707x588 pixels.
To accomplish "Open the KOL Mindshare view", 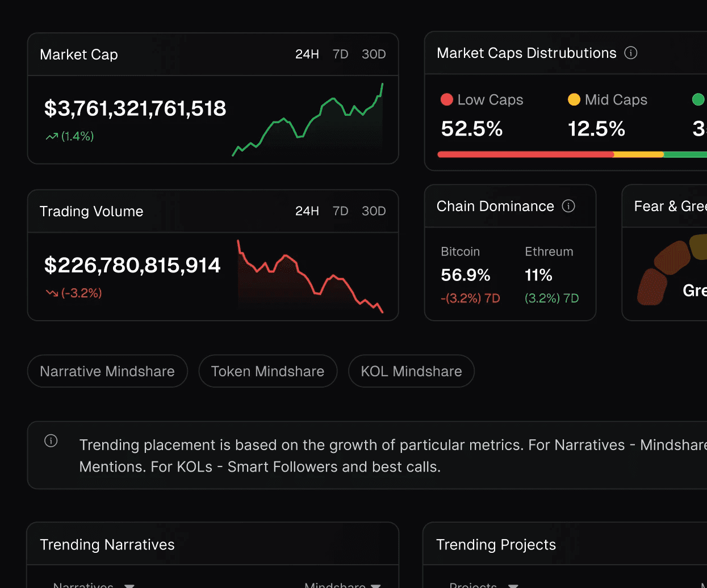I will click(412, 371).
